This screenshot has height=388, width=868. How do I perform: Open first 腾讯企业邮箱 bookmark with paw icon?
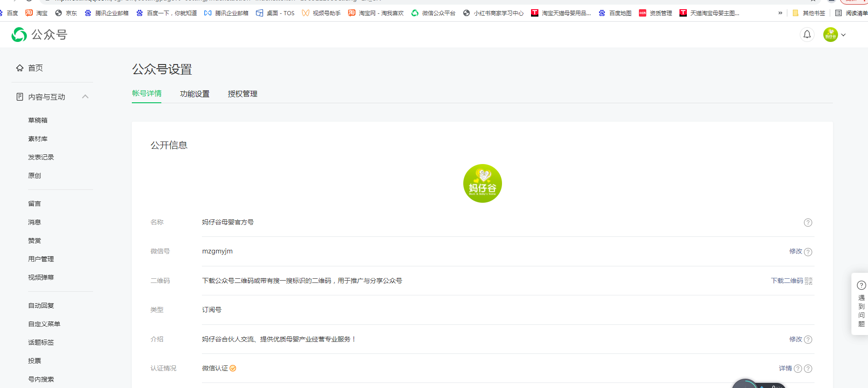tap(106, 13)
